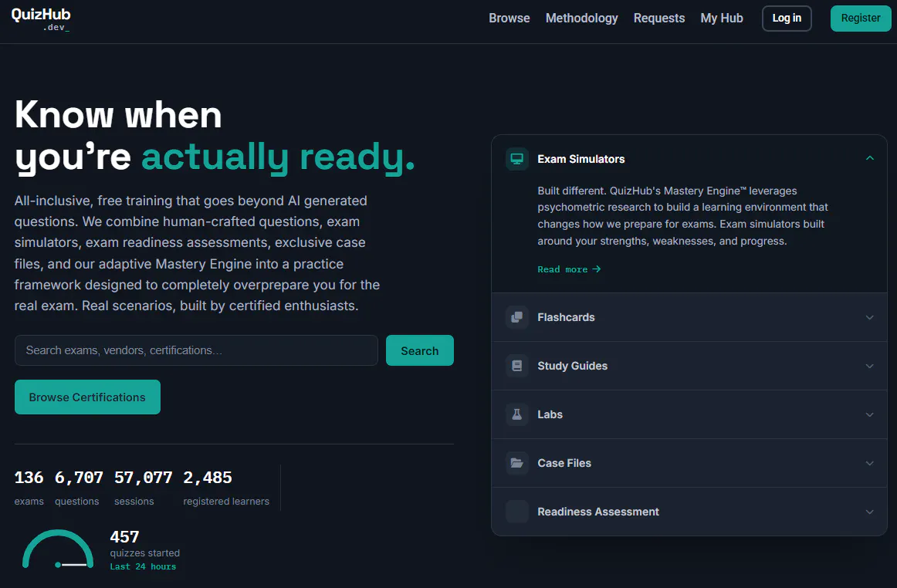Screen dimensions: 897x588
Task: Click the Exam Simulators heading
Action: click(x=581, y=159)
